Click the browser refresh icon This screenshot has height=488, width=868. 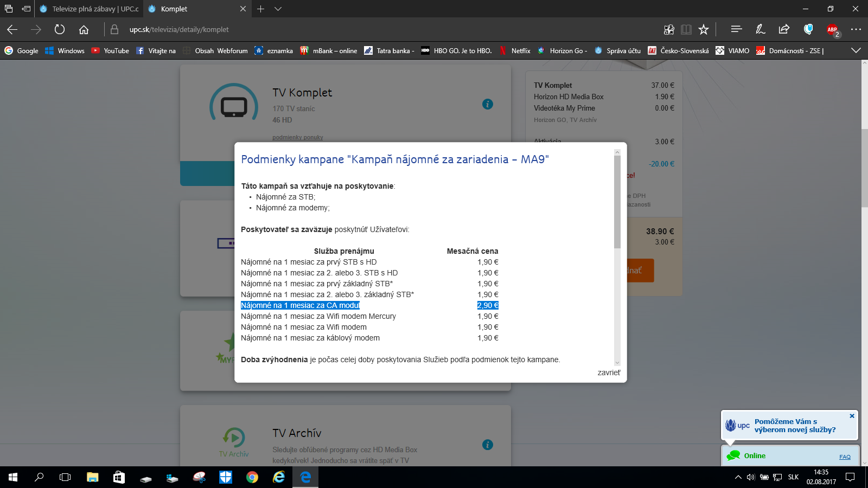click(60, 29)
